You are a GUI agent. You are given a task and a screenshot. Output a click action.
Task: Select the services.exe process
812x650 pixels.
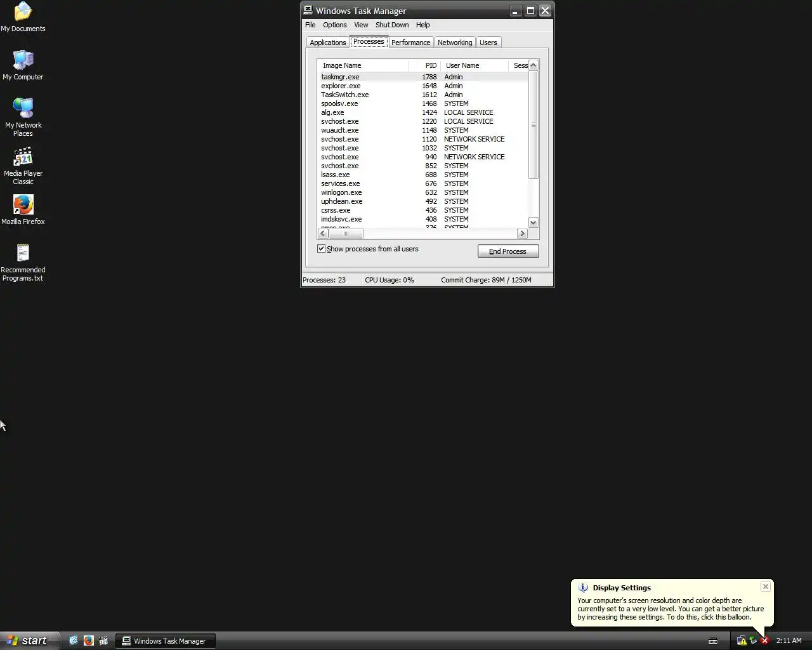422,183
